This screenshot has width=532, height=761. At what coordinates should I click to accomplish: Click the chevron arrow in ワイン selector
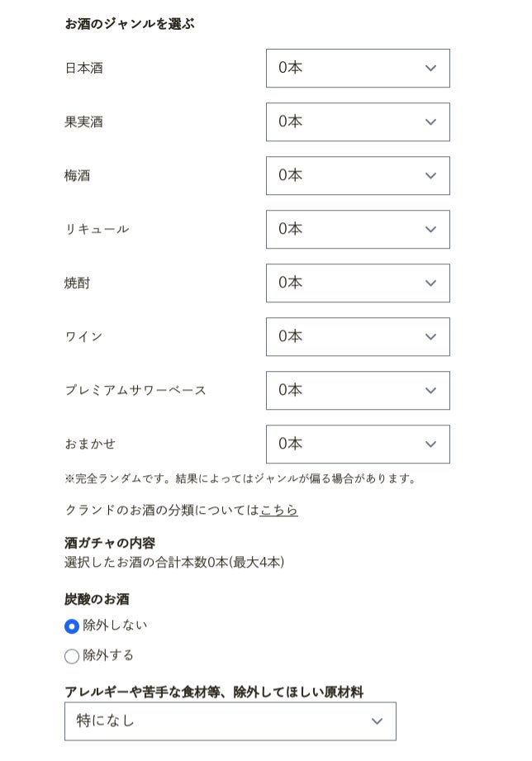[x=430, y=337]
